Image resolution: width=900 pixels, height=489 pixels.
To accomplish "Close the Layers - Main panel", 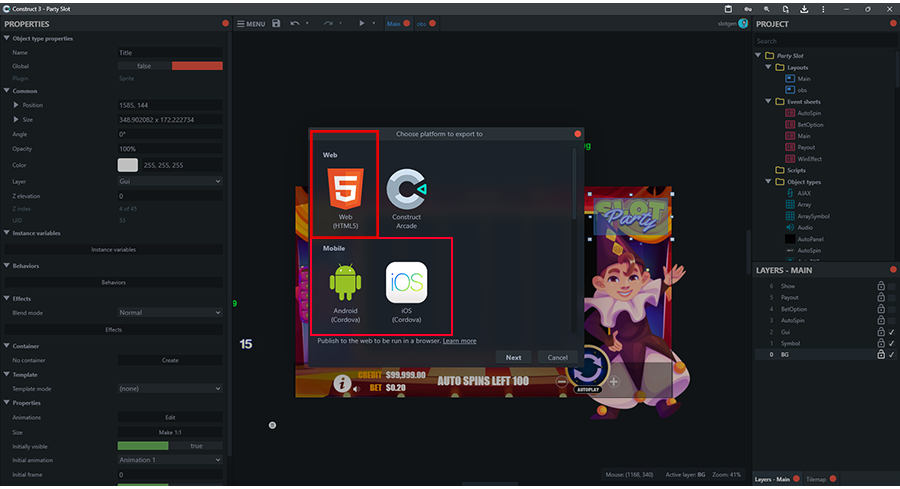I will pos(893,270).
